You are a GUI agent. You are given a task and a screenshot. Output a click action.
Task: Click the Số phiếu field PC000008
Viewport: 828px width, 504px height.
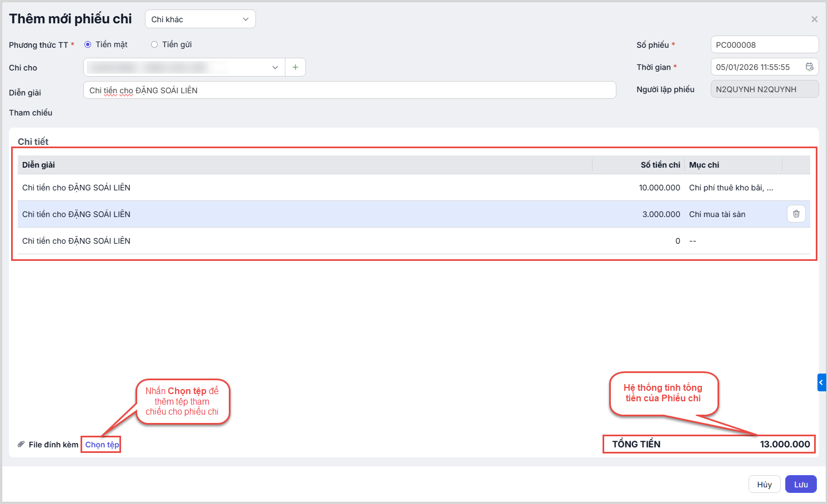click(764, 45)
